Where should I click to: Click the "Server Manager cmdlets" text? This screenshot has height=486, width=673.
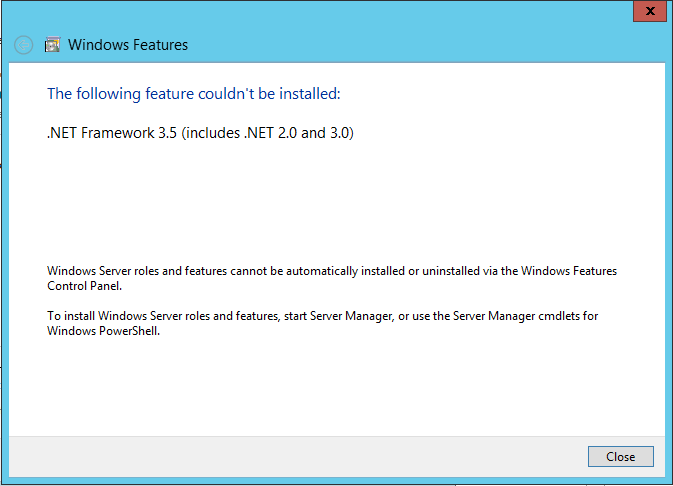click(516, 316)
